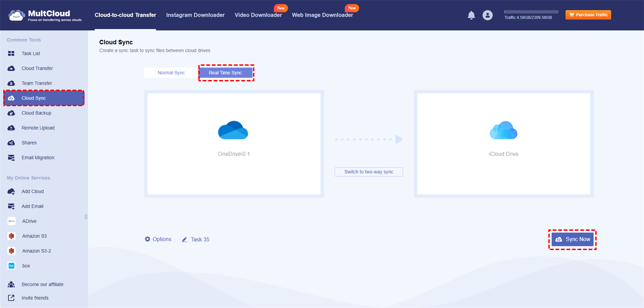
Task: Click the traffic usage progress bar
Action: click(x=531, y=12)
